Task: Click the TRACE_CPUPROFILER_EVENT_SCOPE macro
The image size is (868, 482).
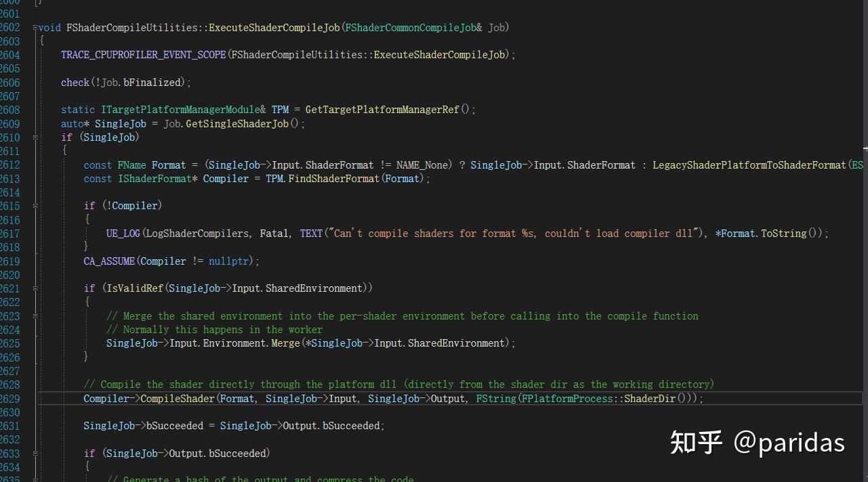Action: click(x=143, y=55)
